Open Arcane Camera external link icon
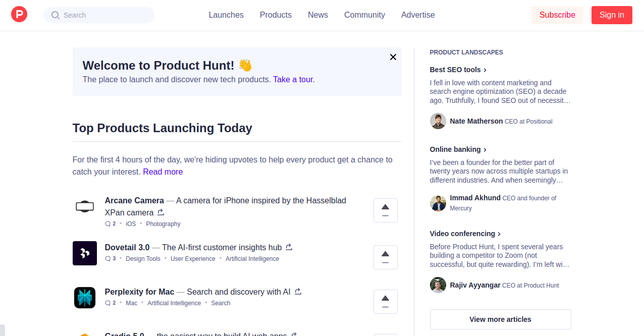This screenshot has width=644, height=336. 161,212
